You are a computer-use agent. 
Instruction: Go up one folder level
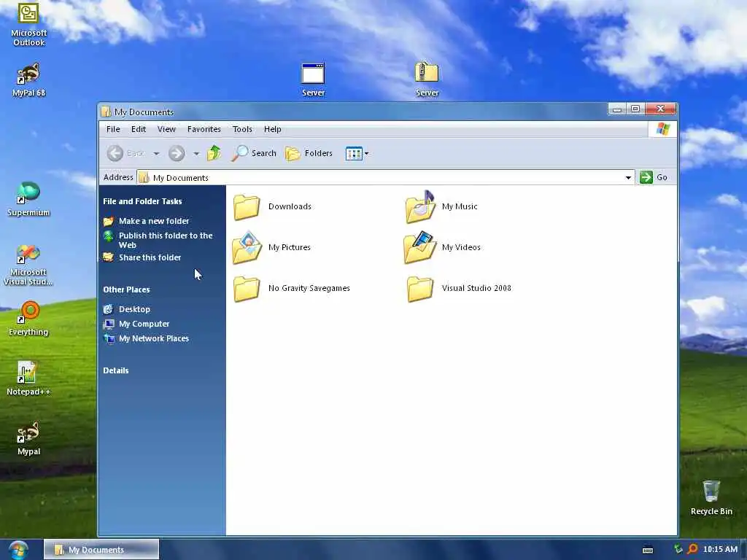click(214, 153)
